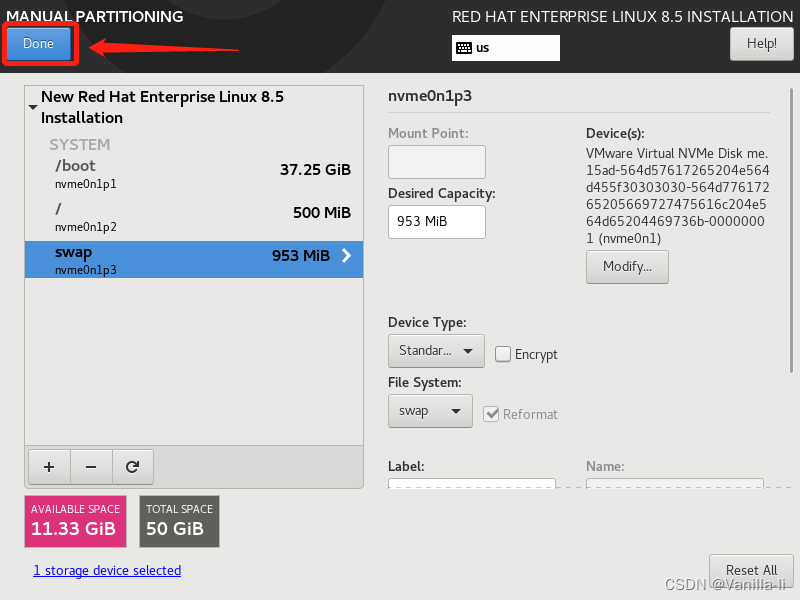The width and height of the screenshot is (800, 600).
Task: Remove the selected partition with minus
Action: (x=91, y=467)
